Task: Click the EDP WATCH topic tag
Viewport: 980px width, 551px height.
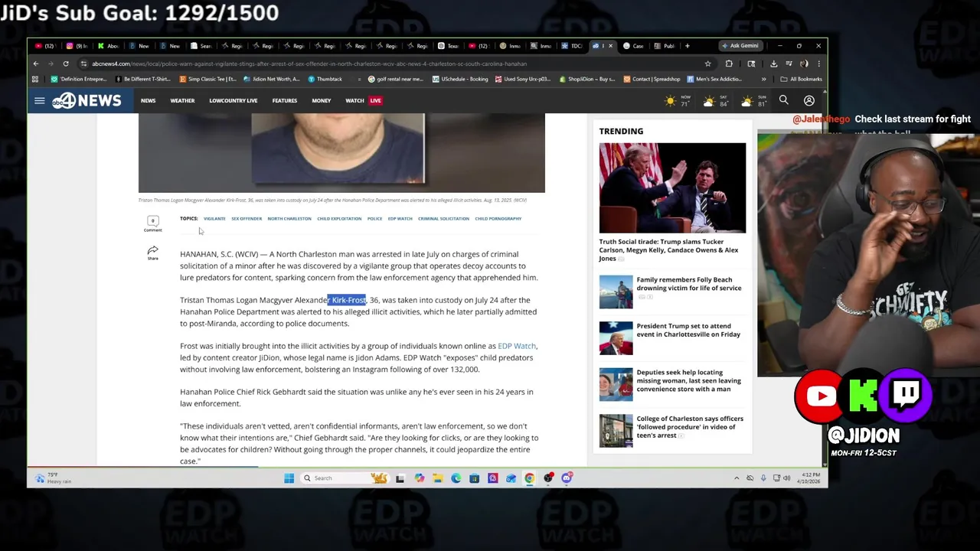Action: coord(400,219)
